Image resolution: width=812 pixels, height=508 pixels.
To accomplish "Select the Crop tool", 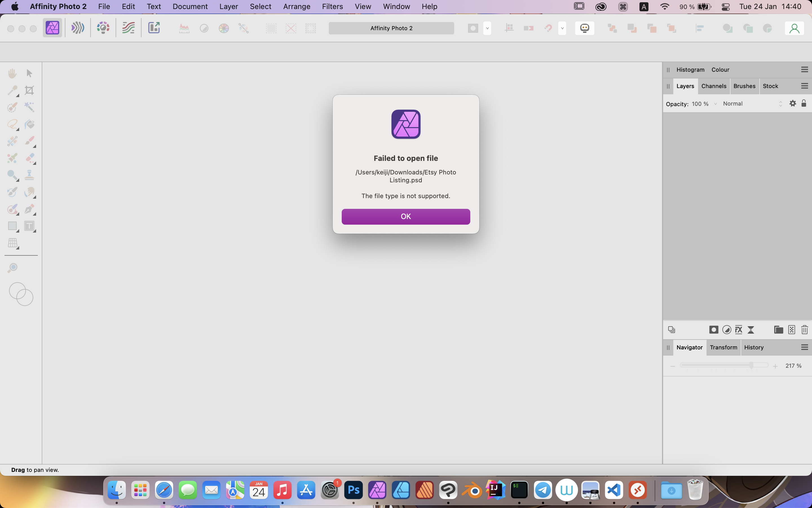I will pos(29,90).
